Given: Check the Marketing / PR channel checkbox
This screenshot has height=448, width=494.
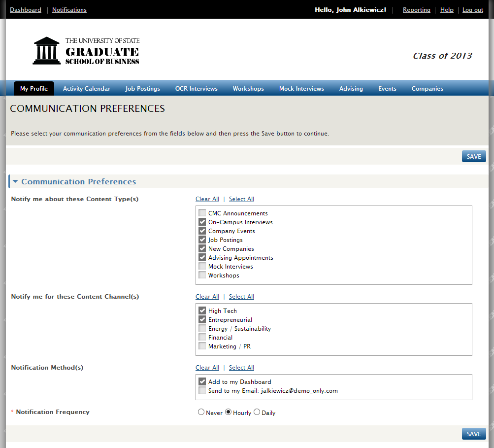Looking at the screenshot, I should click(202, 346).
